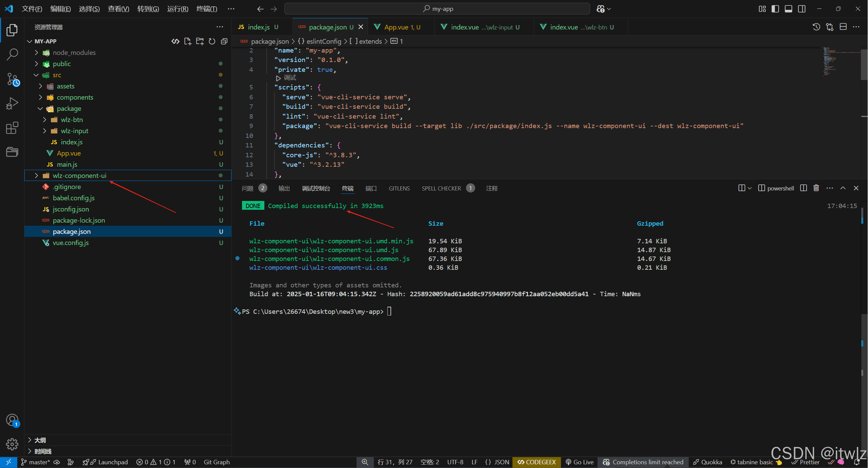Toggle bottom panel visibility in title bar
Viewport: 868px width, 468px height.
pyautogui.click(x=788, y=9)
